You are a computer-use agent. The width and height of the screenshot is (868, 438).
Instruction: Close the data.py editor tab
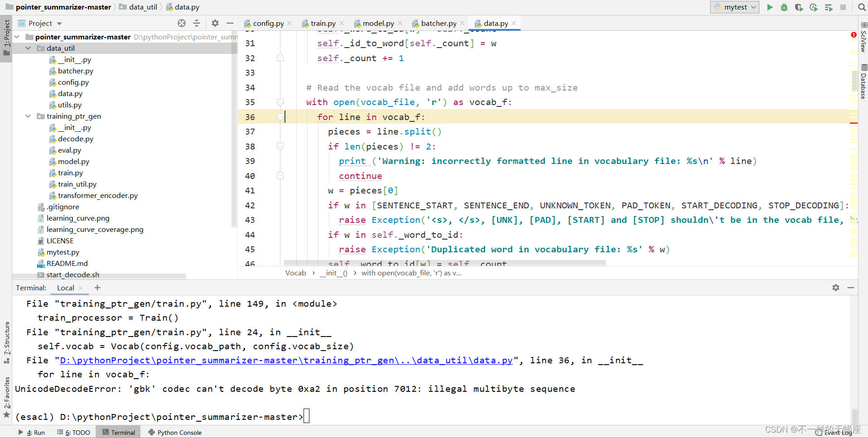(x=514, y=23)
